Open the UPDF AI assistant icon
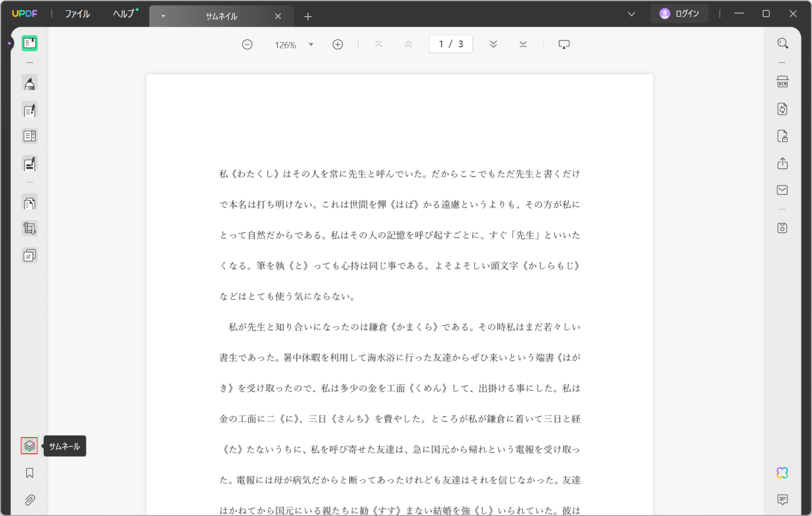 tap(782, 473)
